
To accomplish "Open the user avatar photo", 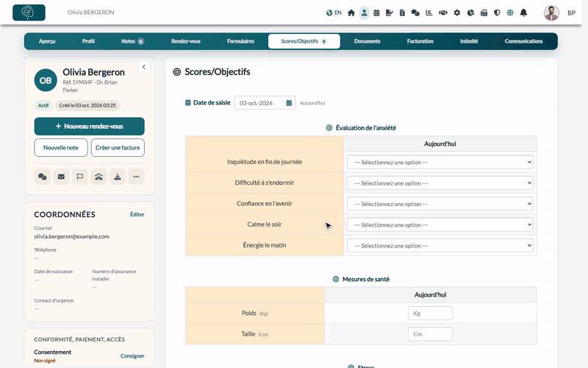I will (x=551, y=13).
